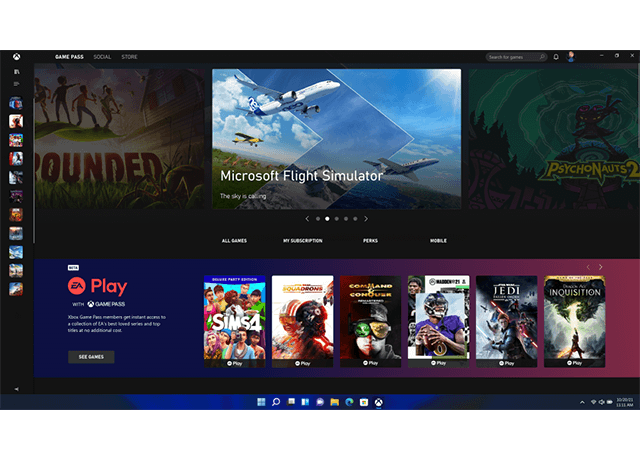Open the last game icon in the sidebar

[x=16, y=289]
